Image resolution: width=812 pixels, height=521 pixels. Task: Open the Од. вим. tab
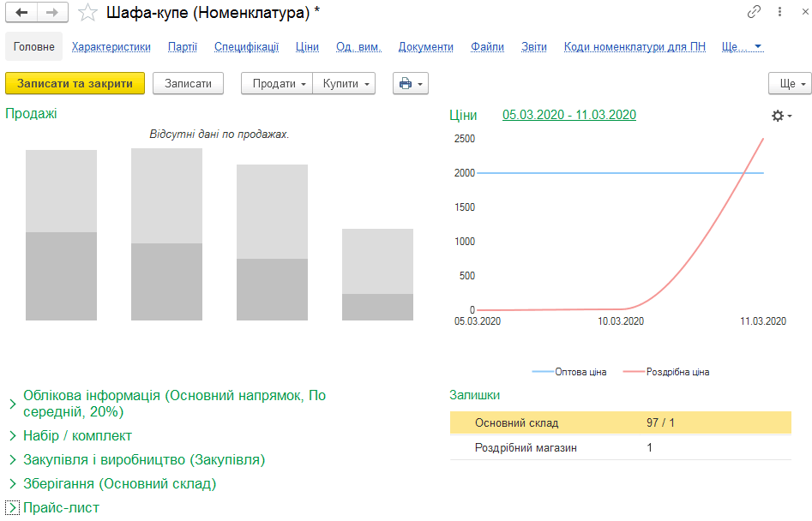tap(359, 46)
